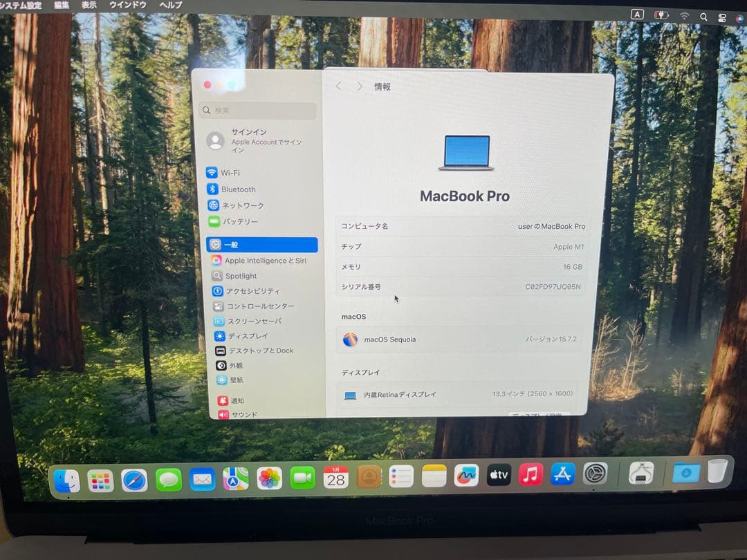Click the input source A menu bar icon

637,15
